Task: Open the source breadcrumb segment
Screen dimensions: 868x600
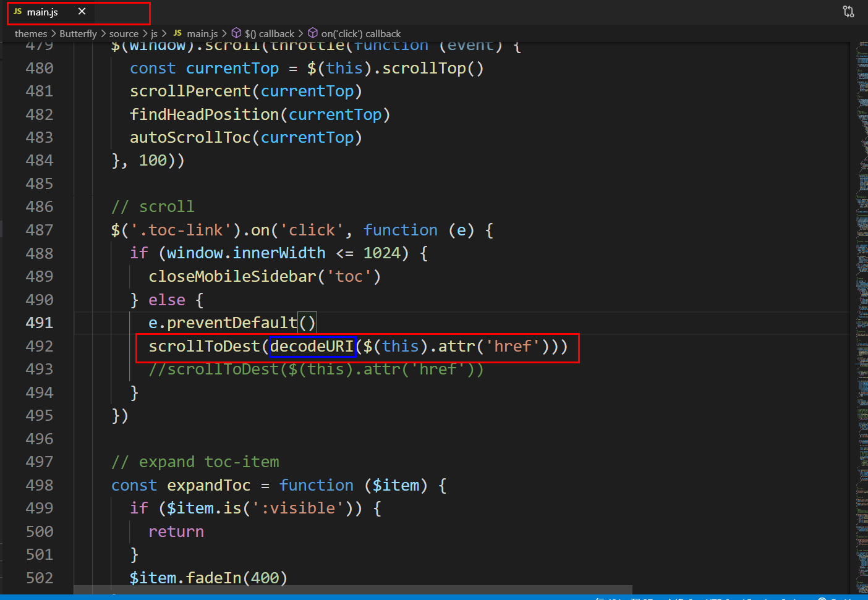Action: 124,33
